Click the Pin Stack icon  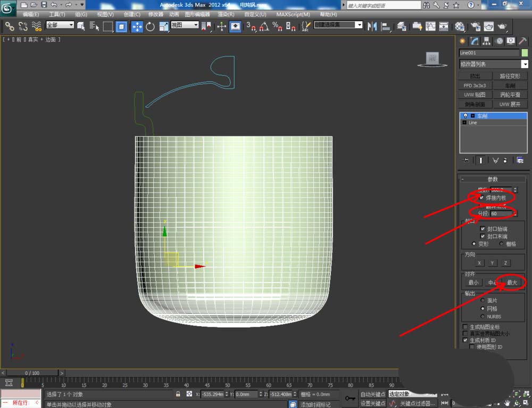(x=467, y=160)
